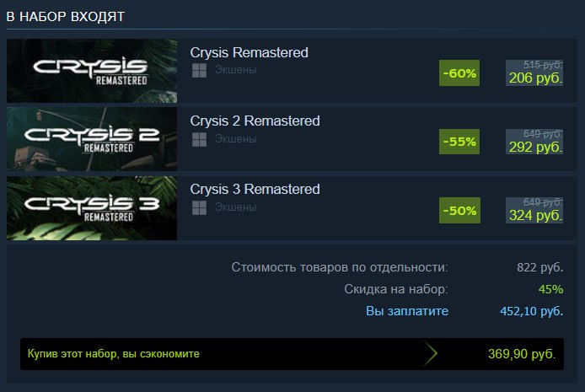The height and width of the screenshot is (392, 585).
Task: Open the Crysis Remastered banner image
Action: click(92, 71)
